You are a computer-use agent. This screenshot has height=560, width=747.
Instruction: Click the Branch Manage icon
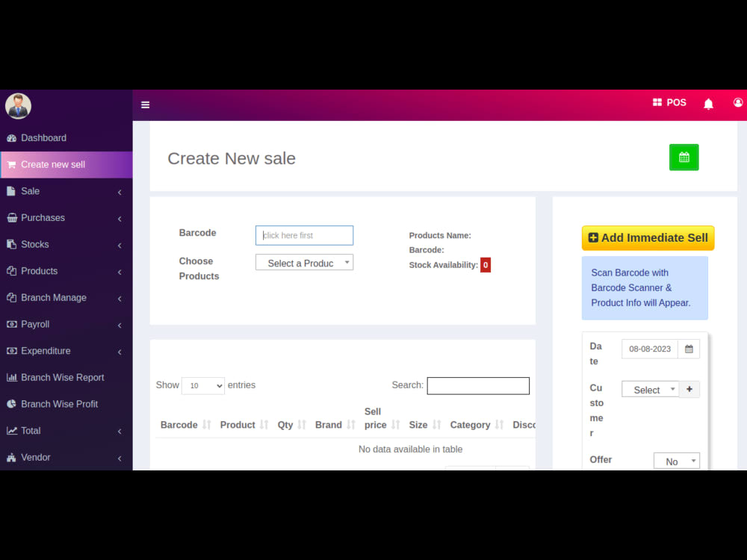click(x=11, y=298)
